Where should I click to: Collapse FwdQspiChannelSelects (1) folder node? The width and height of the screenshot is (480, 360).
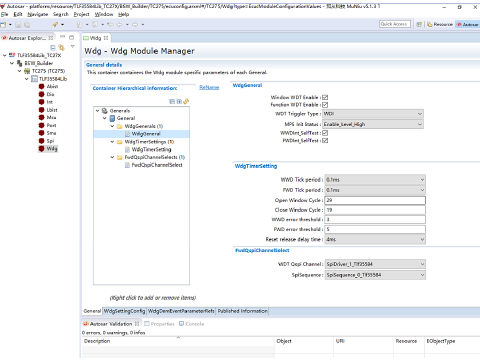click(112, 157)
